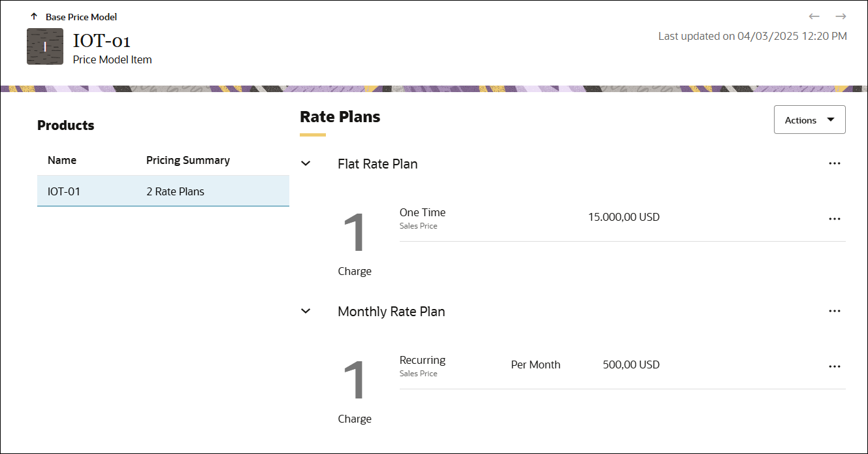Navigate back using the left arrow
Image resolution: width=868 pixels, height=454 pixels.
[x=814, y=16]
